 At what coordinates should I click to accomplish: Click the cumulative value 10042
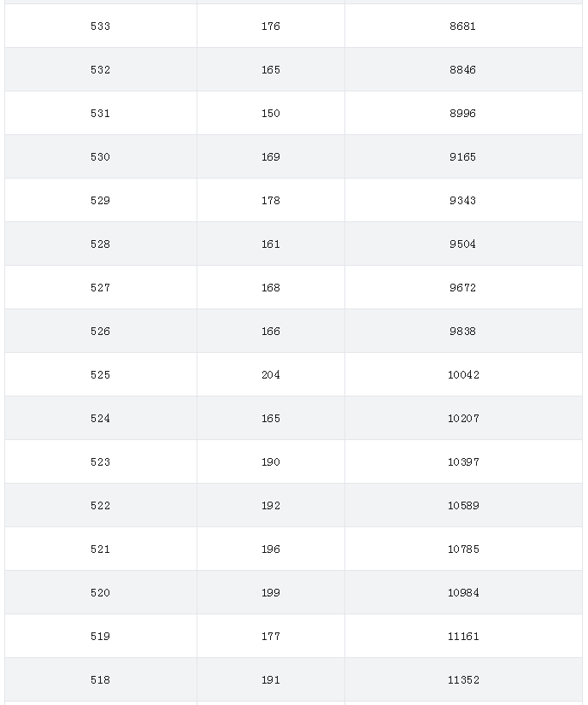click(463, 375)
